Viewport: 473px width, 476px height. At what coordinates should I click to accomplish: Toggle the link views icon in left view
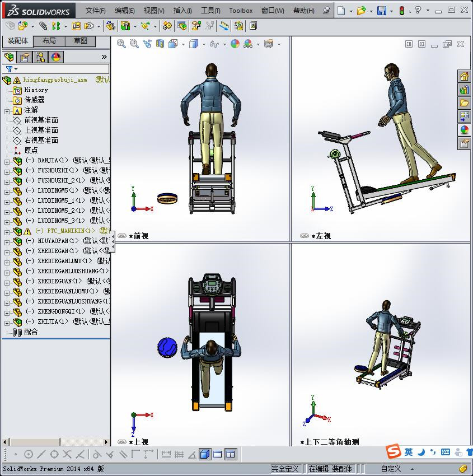point(305,236)
